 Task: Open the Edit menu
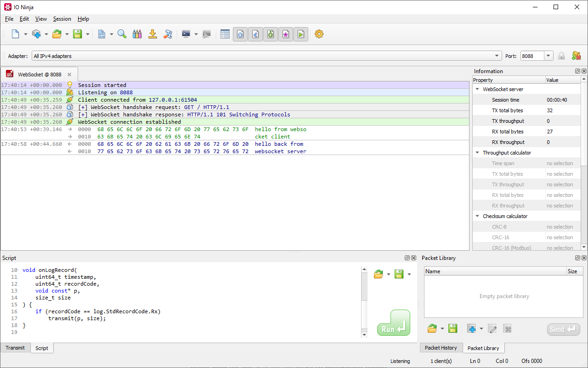[24, 19]
